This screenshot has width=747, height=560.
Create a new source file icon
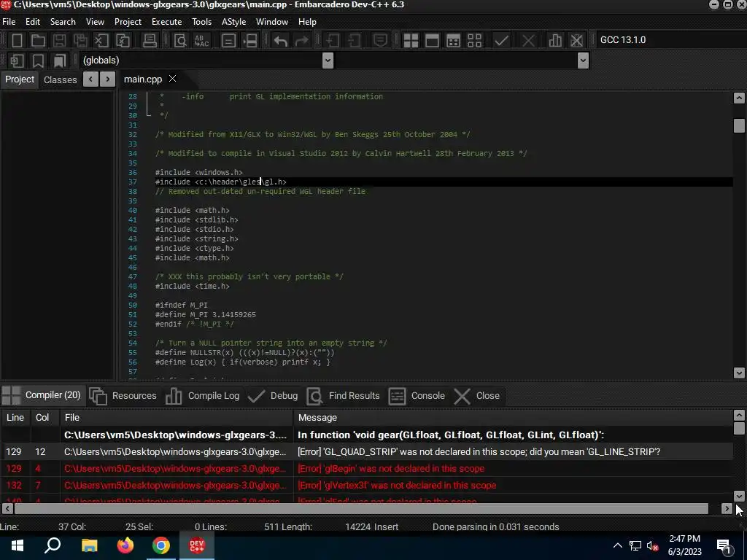(x=18, y=41)
